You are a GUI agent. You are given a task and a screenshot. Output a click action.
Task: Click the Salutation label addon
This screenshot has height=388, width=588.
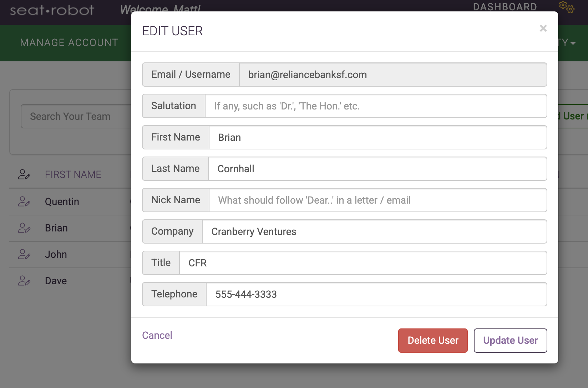(x=174, y=106)
